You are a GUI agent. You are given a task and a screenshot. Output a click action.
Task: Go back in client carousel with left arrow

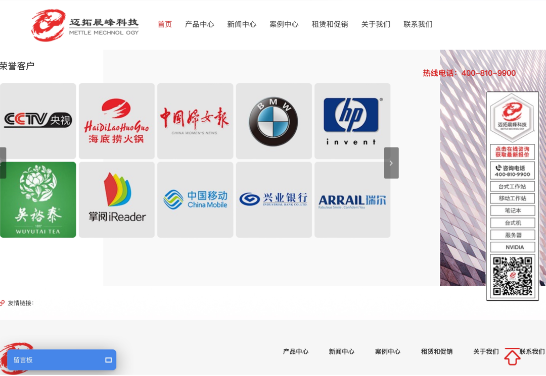tap(3, 163)
